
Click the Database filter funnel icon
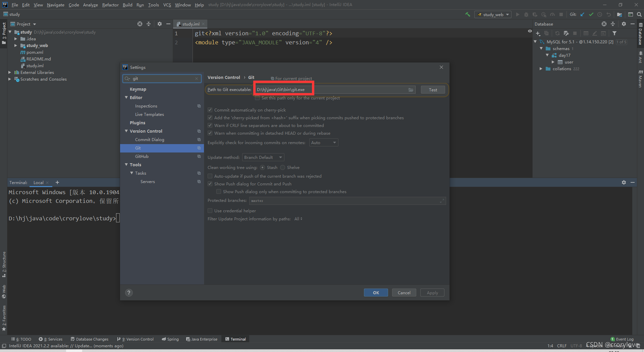pyautogui.click(x=614, y=33)
